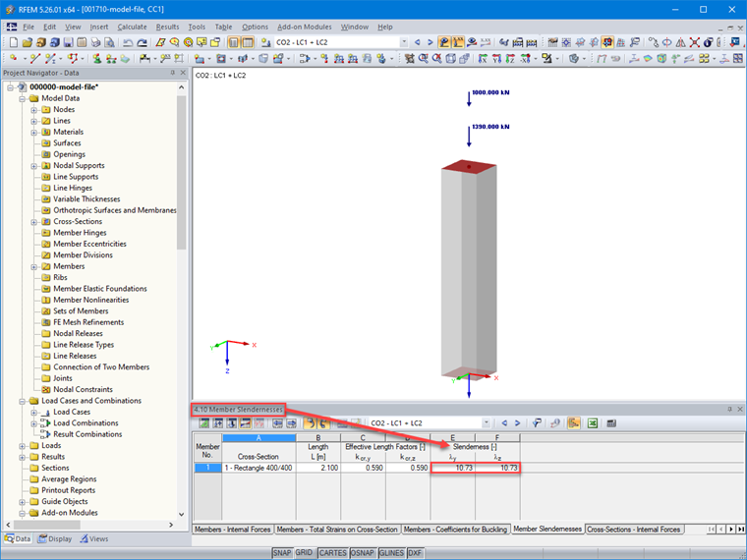The height and width of the screenshot is (560, 747).
Task: Toggle GRID in the status bar
Action: [305, 553]
